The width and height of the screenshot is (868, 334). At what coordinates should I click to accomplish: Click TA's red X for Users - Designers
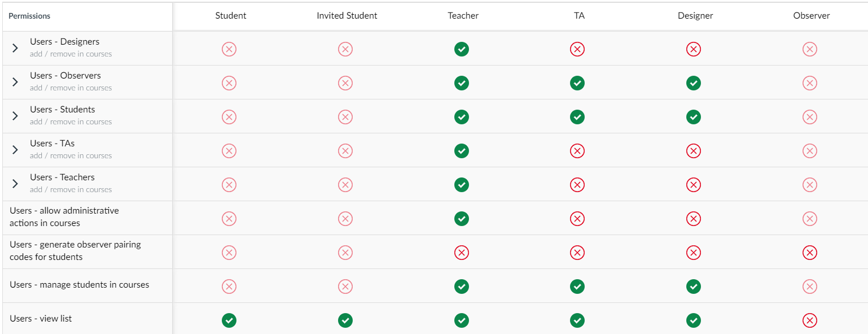click(x=577, y=49)
